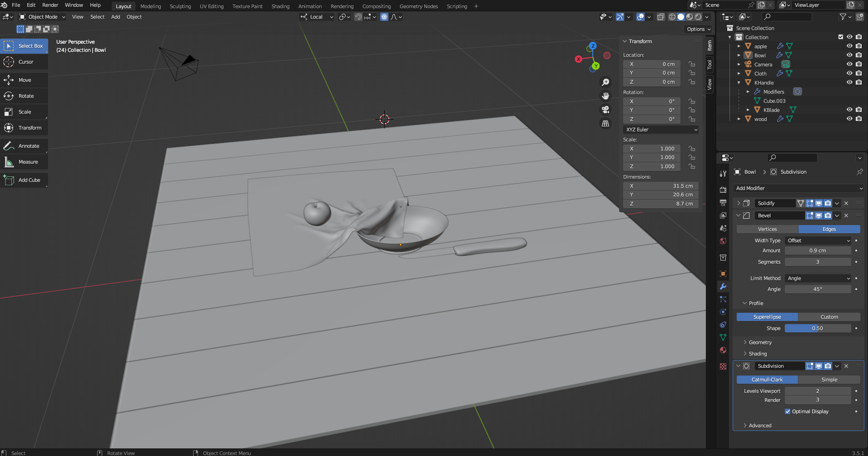868x456 pixels.
Task: Open the Modifiers wrench properties tab
Action: (x=723, y=286)
